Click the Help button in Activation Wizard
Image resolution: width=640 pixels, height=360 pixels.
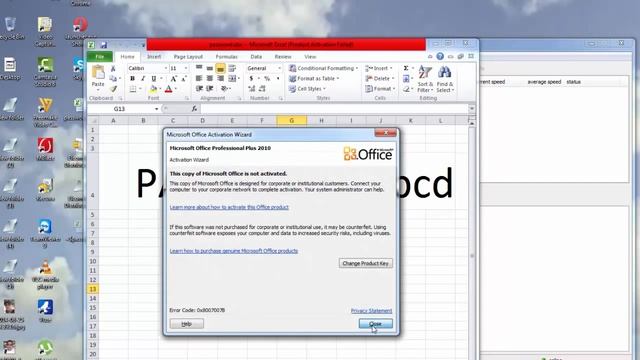pyautogui.click(x=187, y=324)
